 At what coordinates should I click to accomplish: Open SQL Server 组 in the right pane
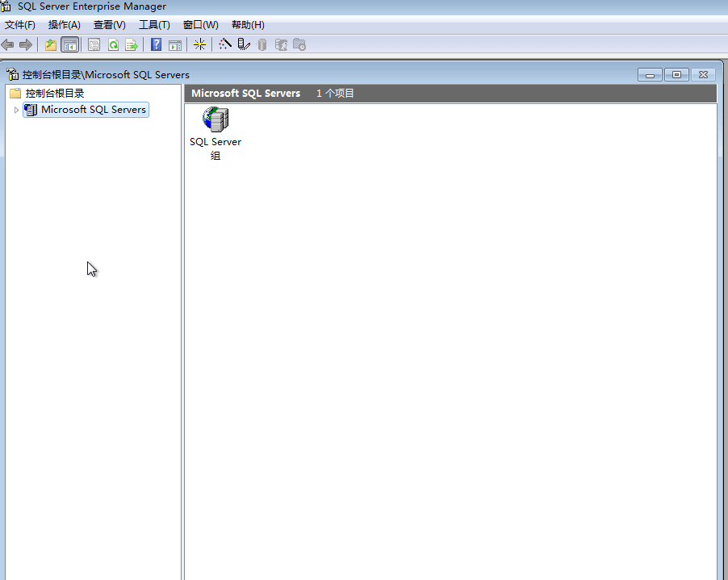point(215,119)
